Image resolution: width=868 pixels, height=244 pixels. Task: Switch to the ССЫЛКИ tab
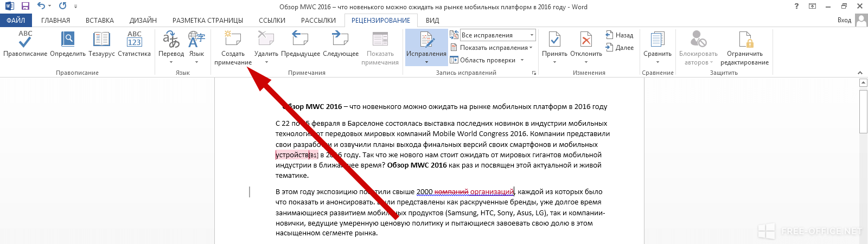[272, 20]
